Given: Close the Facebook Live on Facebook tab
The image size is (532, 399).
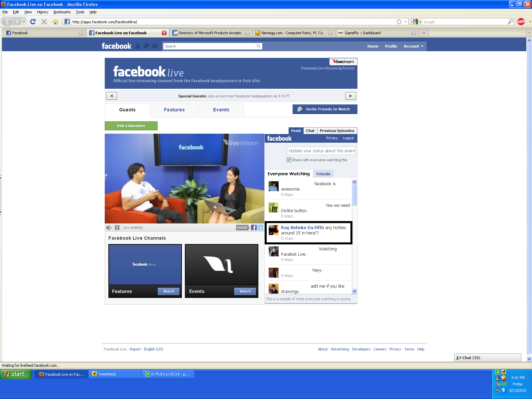Looking at the screenshot, I should [x=164, y=33].
